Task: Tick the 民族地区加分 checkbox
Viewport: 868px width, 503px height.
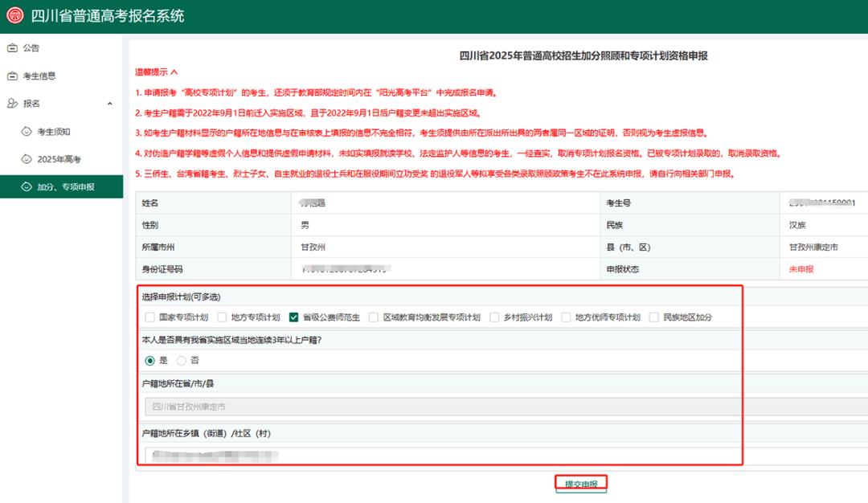Action: coord(653,317)
